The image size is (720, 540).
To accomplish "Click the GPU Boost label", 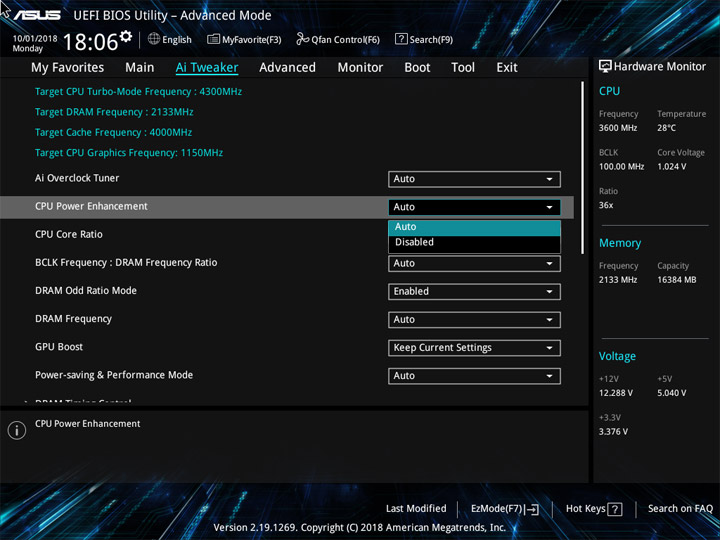I will 59,347.
